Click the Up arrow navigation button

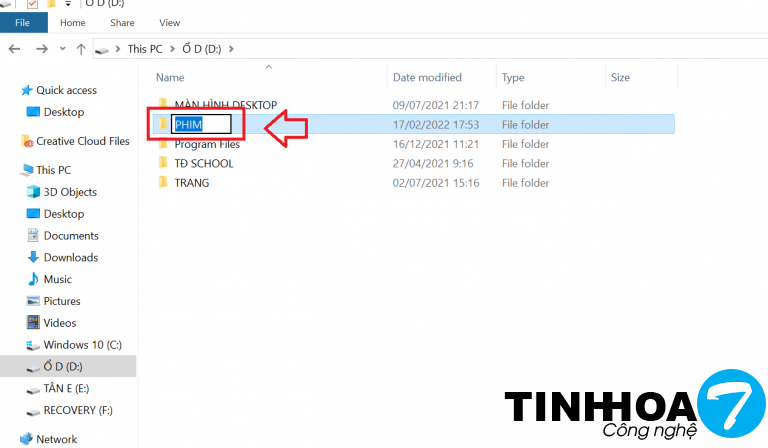click(80, 48)
